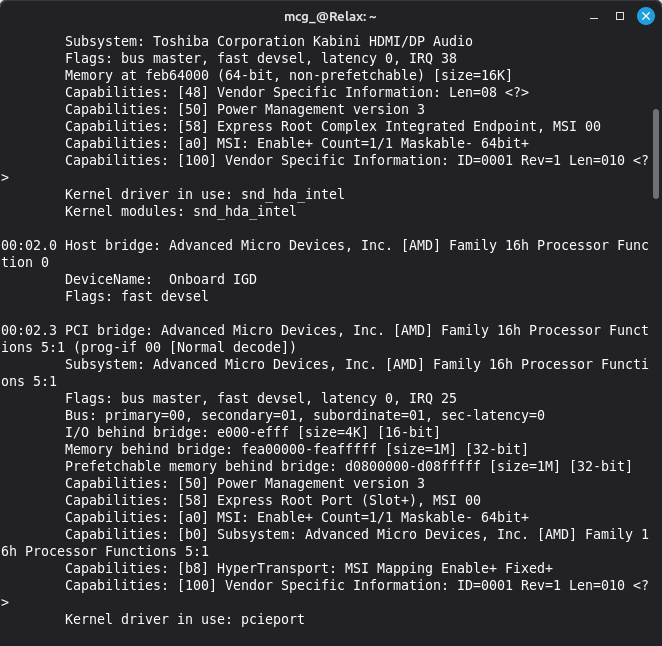
Task: Click the line 'Capabilities: [48] Vendor Specific Information'
Action: [x=296, y=92]
